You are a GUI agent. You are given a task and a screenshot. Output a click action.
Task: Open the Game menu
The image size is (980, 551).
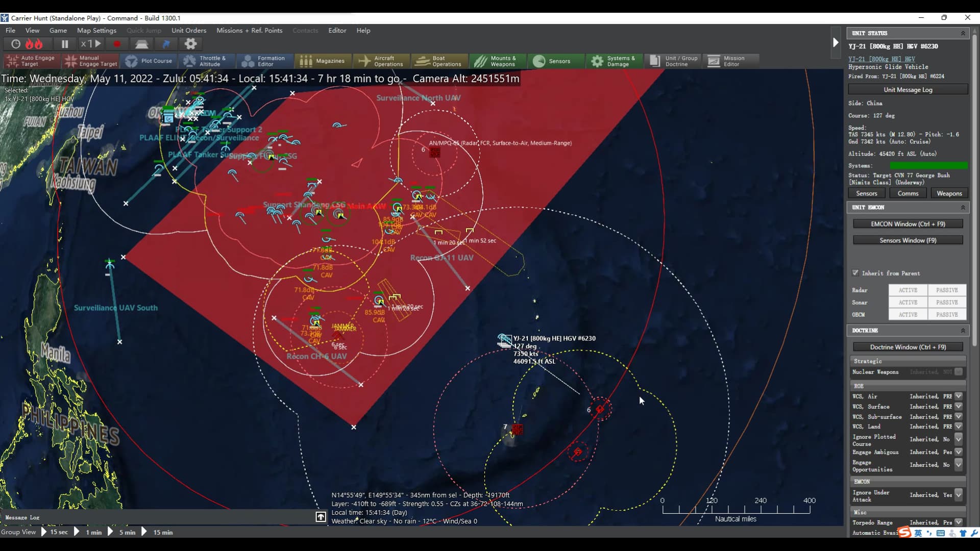click(x=58, y=31)
